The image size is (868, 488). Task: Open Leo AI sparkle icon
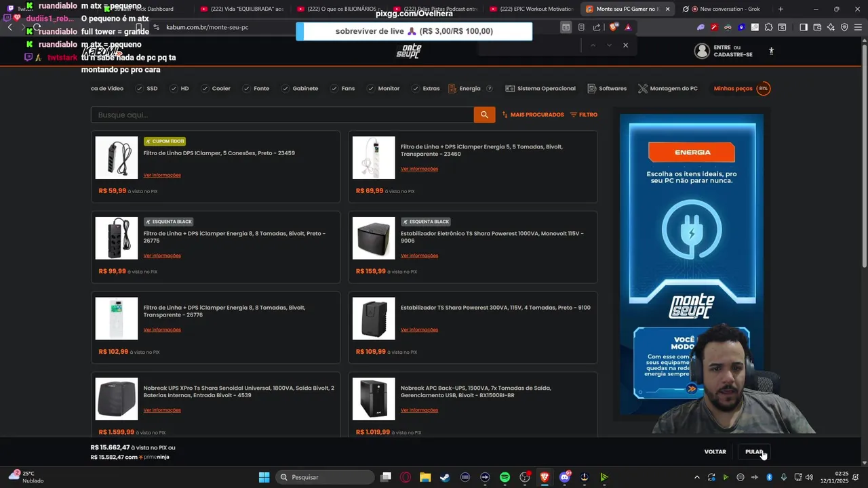831,27
